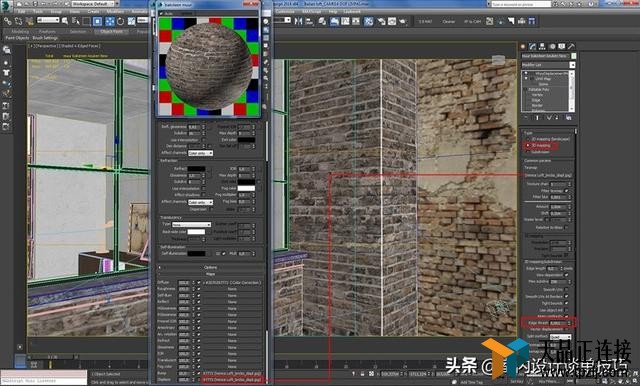Open the Edit menu
The width and height of the screenshot is (640, 386).
tap(21, 11)
